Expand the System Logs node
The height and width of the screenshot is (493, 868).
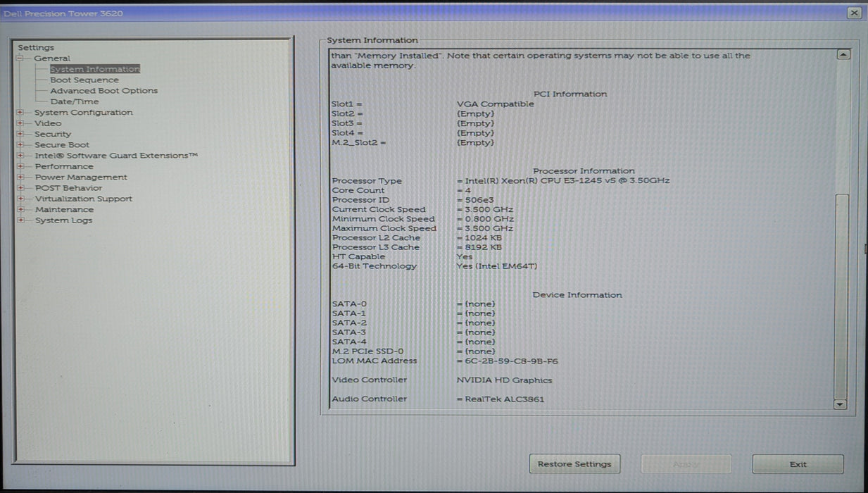20,220
